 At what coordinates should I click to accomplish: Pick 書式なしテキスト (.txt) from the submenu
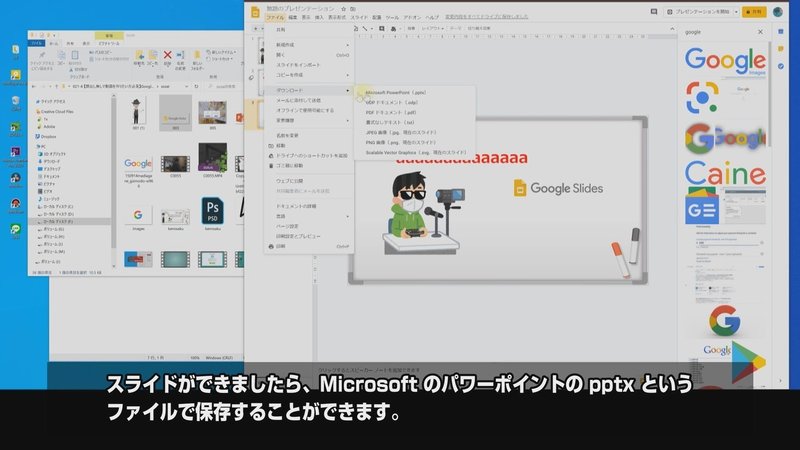click(x=390, y=122)
